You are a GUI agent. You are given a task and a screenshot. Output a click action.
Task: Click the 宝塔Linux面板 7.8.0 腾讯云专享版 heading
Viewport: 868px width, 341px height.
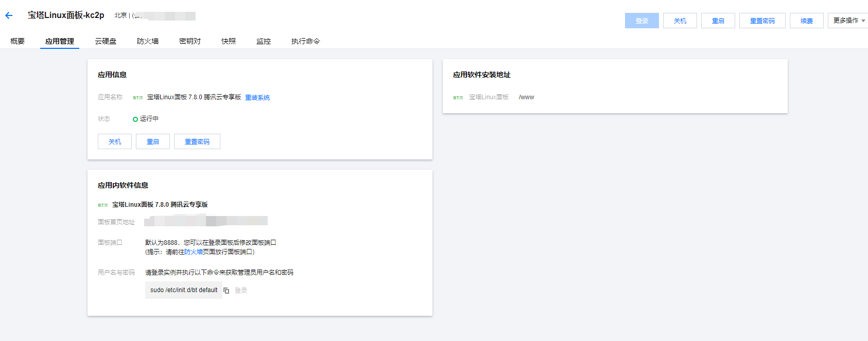[x=160, y=205]
